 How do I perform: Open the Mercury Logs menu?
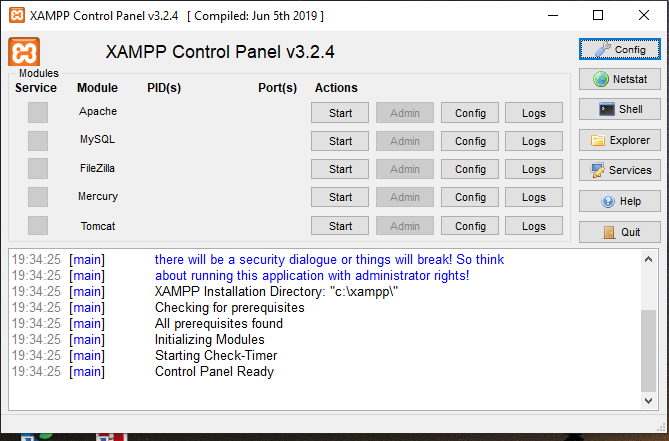click(x=534, y=197)
